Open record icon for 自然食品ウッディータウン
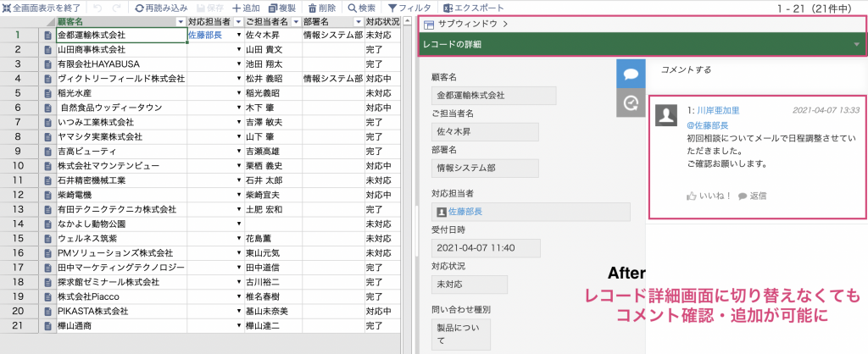868x354 pixels. click(47, 108)
